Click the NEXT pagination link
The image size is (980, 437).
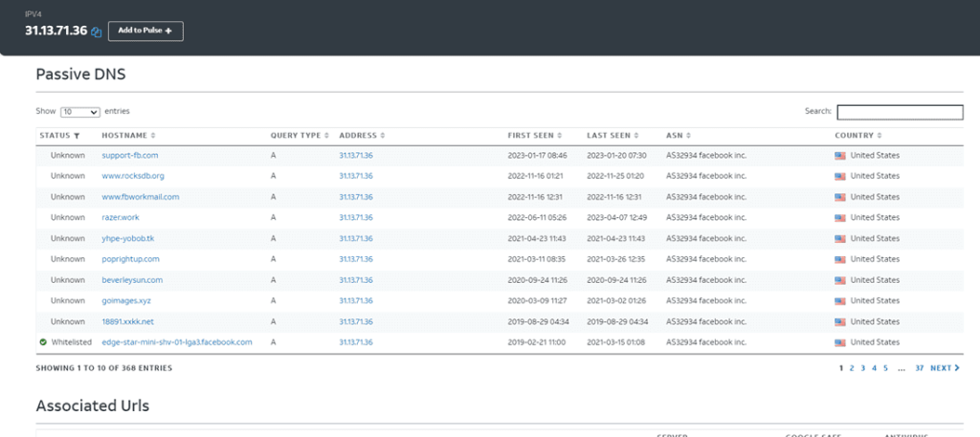pos(945,368)
